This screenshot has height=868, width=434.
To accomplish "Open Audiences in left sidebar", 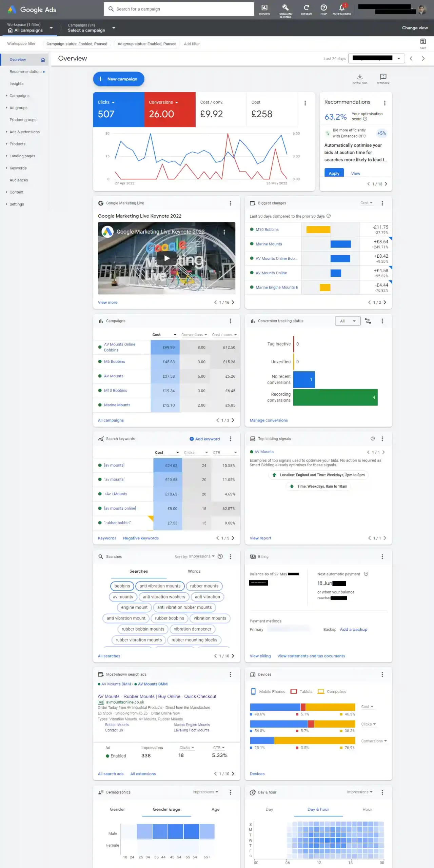I will (x=19, y=180).
